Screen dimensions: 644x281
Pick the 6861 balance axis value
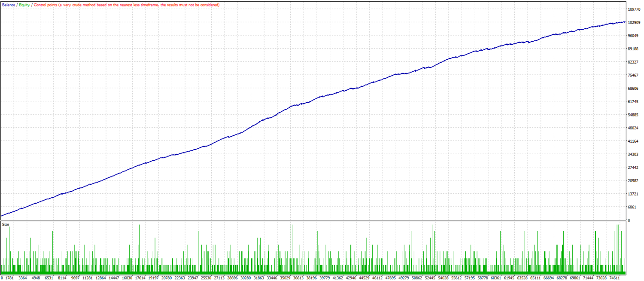coord(632,207)
